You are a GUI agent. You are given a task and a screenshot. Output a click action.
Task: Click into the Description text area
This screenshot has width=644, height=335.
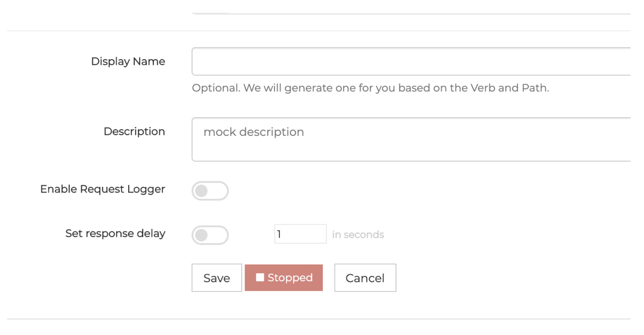(x=411, y=139)
